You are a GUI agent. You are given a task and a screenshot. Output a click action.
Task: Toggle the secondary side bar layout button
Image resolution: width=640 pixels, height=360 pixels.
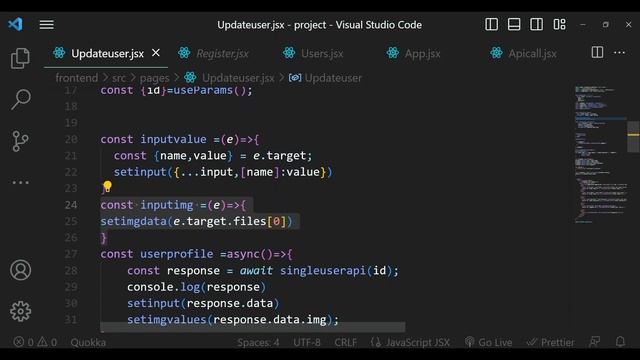(x=536, y=24)
